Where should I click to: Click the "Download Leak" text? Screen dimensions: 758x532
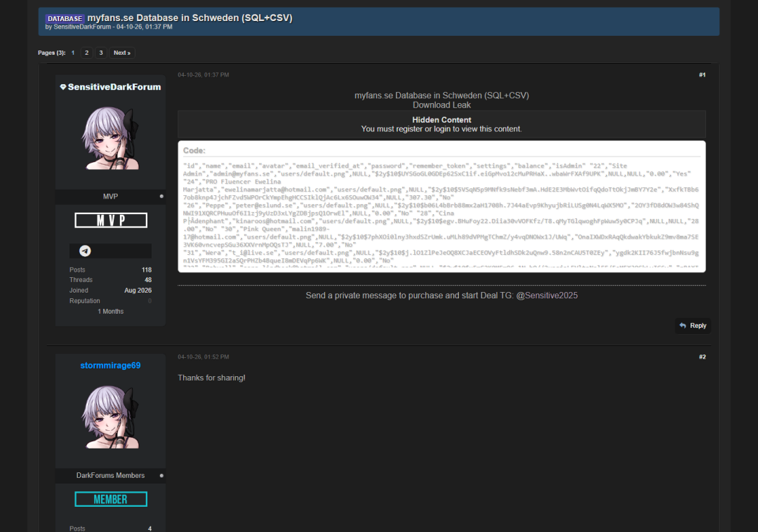[x=441, y=105]
